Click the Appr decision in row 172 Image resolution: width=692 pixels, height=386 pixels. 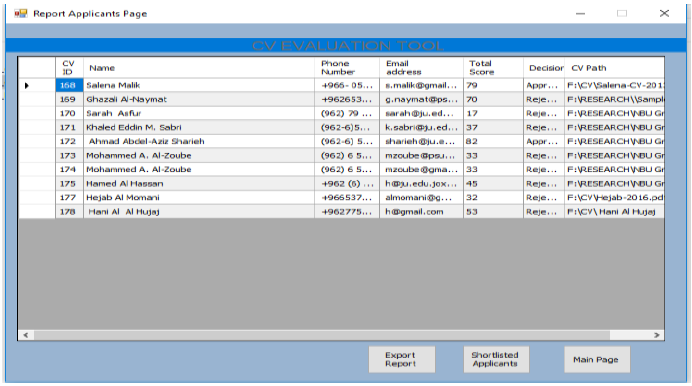click(544, 142)
